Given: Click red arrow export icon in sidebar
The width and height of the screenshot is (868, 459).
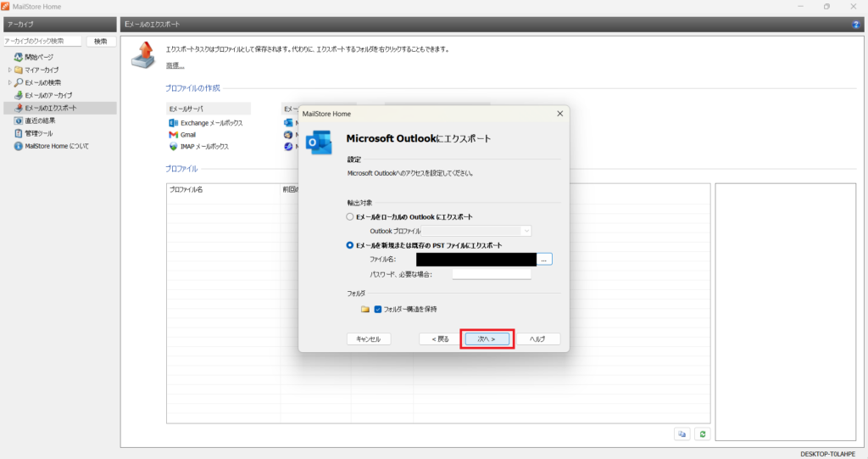Looking at the screenshot, I should pyautogui.click(x=19, y=108).
